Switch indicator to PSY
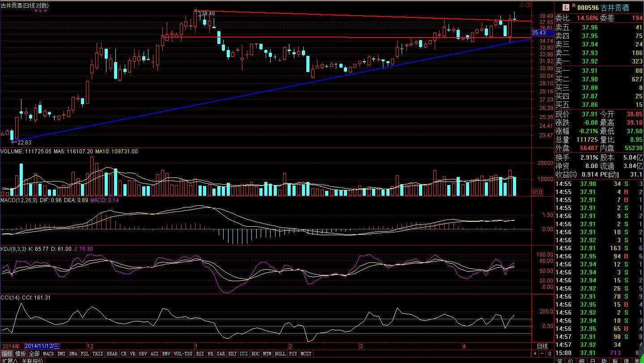Screen dimensions: 644x363 (x=293, y=354)
